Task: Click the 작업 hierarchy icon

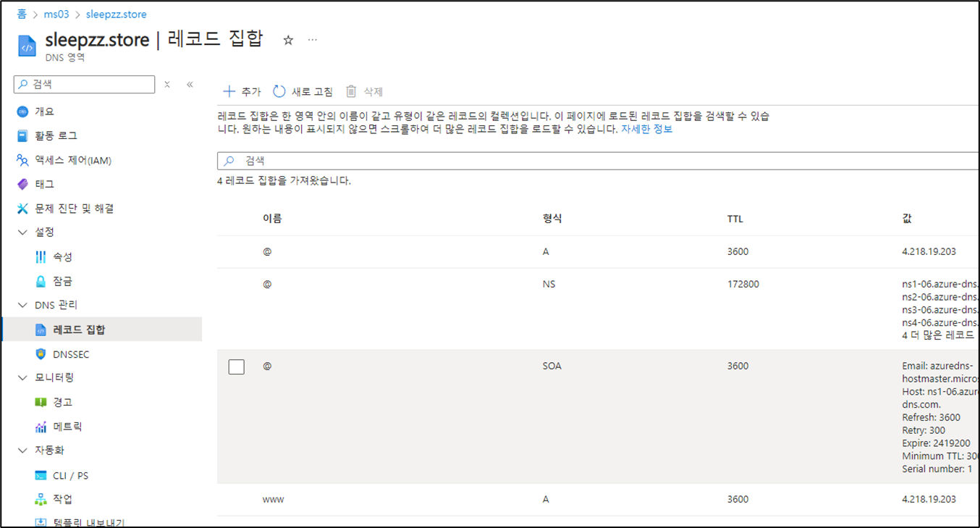Action: [x=41, y=499]
